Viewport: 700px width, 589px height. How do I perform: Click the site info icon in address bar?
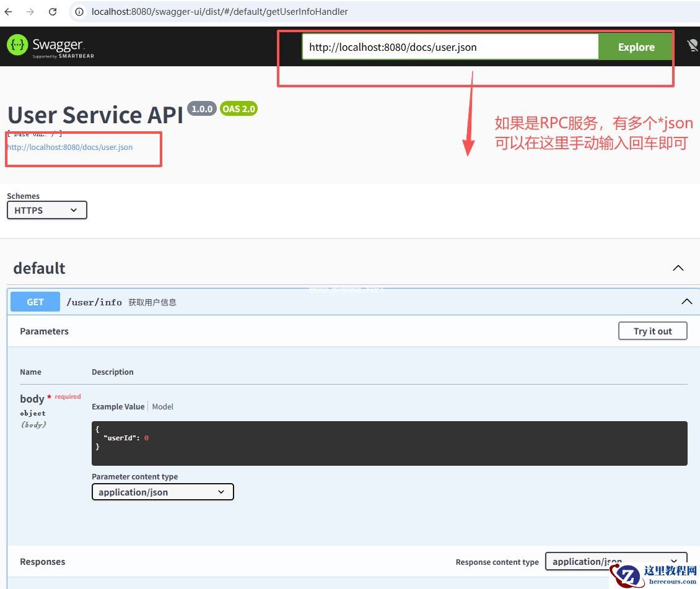point(79,12)
